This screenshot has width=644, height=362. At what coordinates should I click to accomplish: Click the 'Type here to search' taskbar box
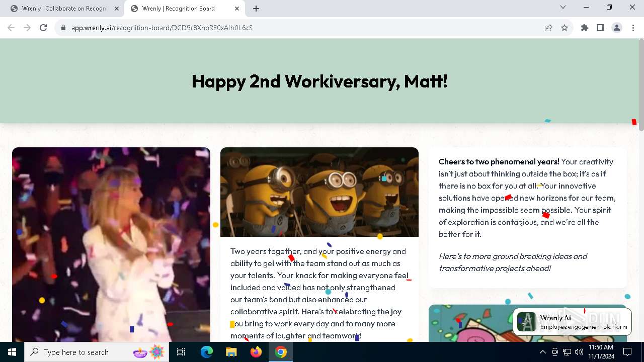coord(97,352)
